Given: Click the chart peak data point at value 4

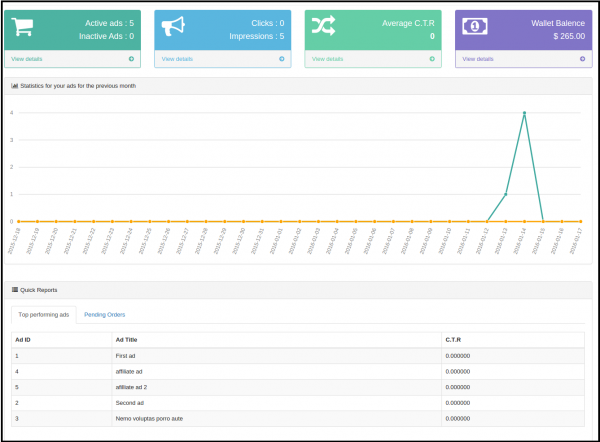Looking at the screenshot, I should [x=524, y=113].
